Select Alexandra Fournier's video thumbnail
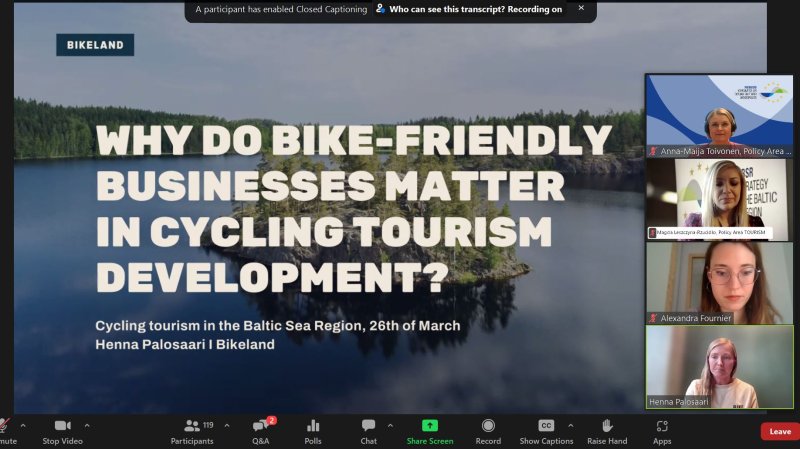 click(x=718, y=283)
